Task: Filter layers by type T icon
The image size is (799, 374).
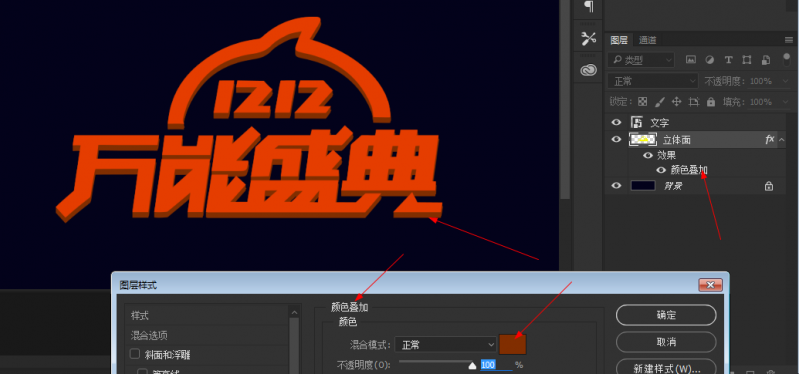Action: pyautogui.click(x=728, y=60)
